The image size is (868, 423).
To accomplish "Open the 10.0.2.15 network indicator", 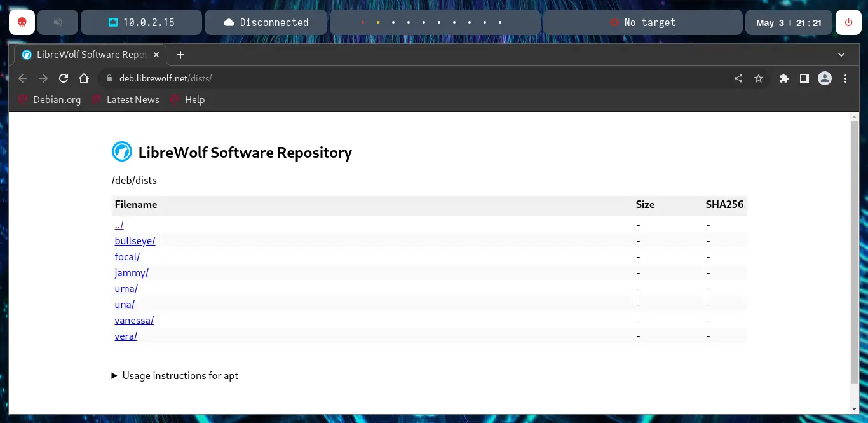I will tap(142, 22).
